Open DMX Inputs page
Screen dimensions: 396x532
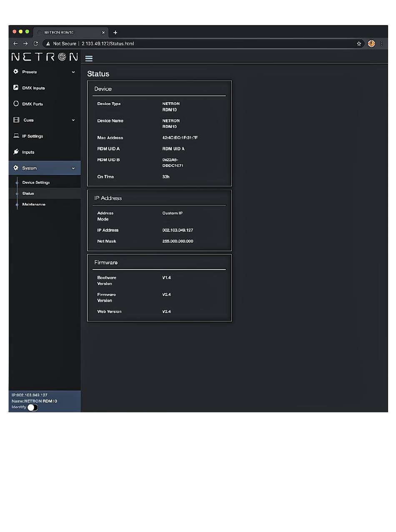(45, 88)
